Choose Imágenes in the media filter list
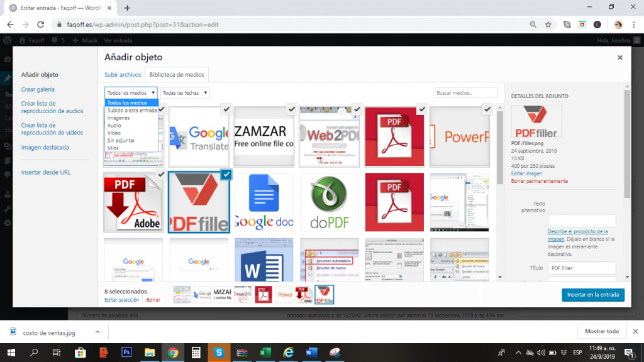Image resolution: width=644 pixels, height=362 pixels. click(x=131, y=118)
